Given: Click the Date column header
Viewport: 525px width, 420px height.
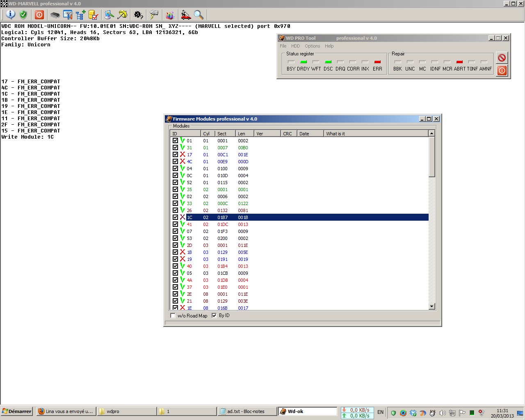Looking at the screenshot, I should [x=310, y=134].
